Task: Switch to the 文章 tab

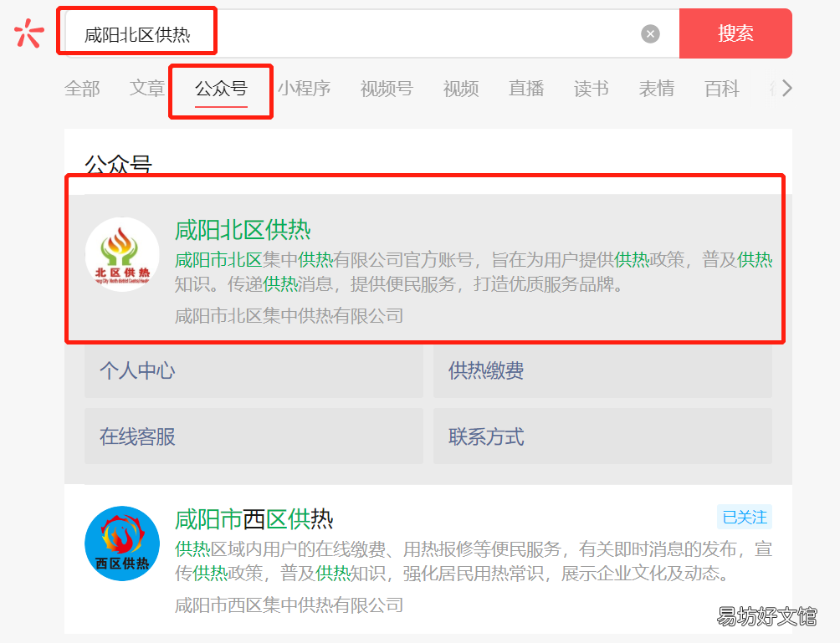Action: [x=146, y=89]
